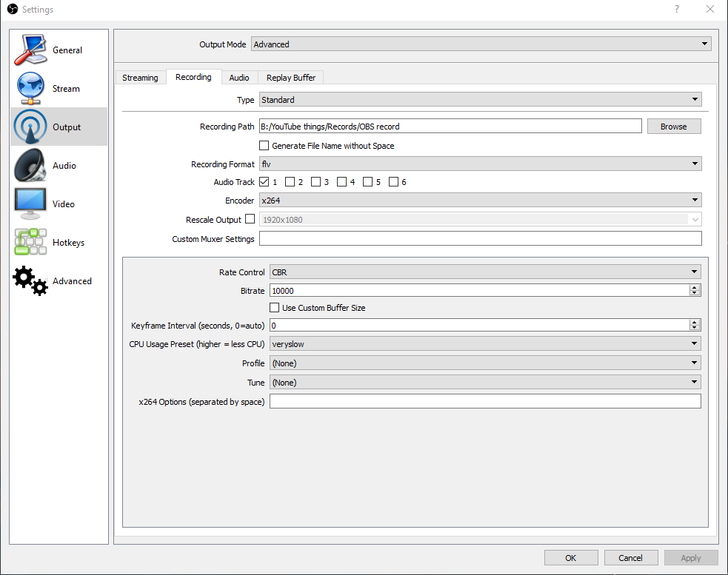Viewport: 728px width, 575px height.
Task: Enable Generate File Name without Space
Action: pyautogui.click(x=264, y=145)
